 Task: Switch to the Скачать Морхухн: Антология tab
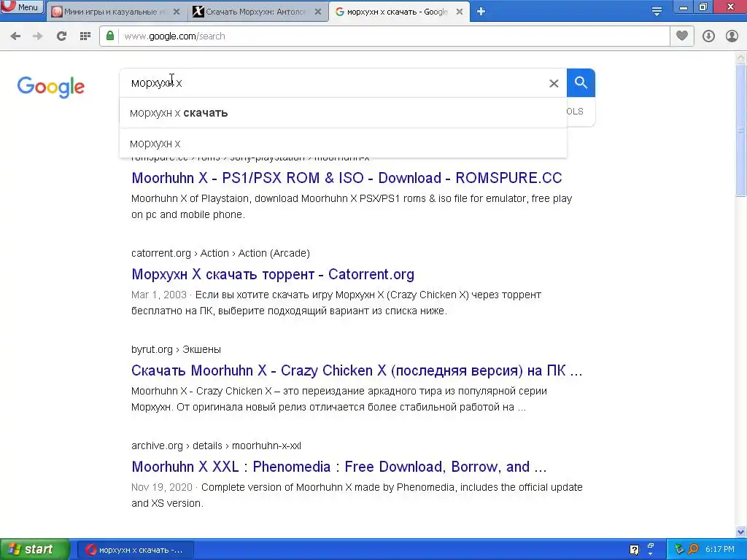[x=256, y=12]
